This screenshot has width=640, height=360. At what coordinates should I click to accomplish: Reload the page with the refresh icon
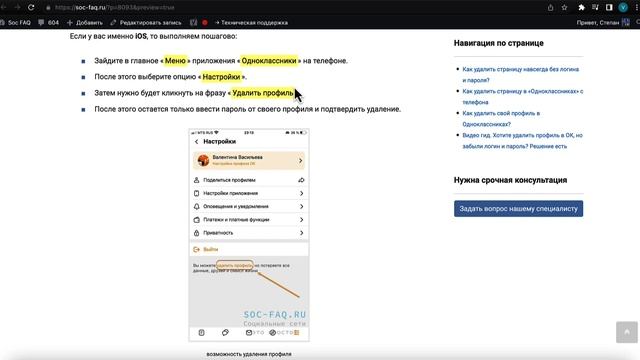[x=31, y=7]
